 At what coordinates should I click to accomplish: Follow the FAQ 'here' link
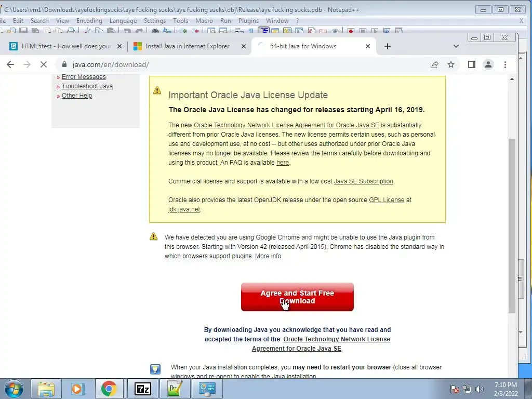(283, 163)
